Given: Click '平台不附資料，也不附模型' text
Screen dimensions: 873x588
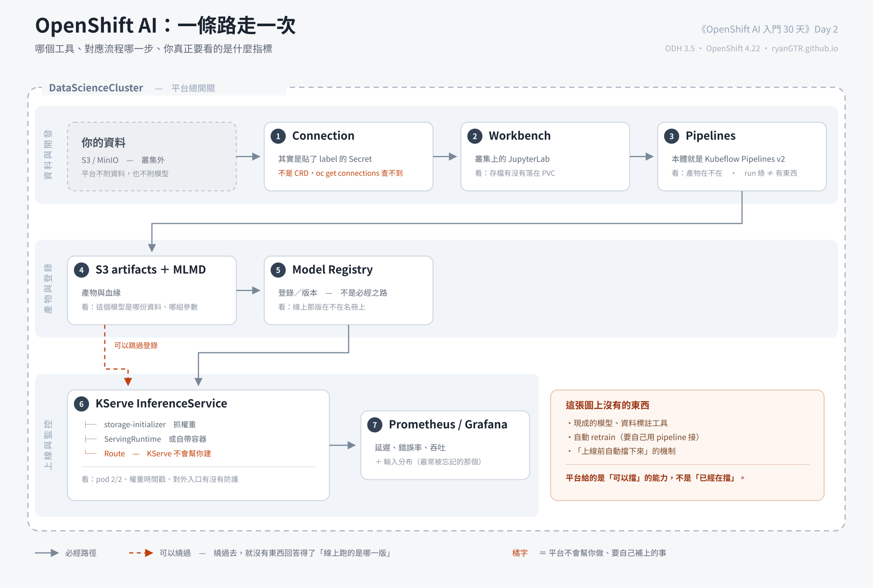Looking at the screenshot, I should pos(125,174).
